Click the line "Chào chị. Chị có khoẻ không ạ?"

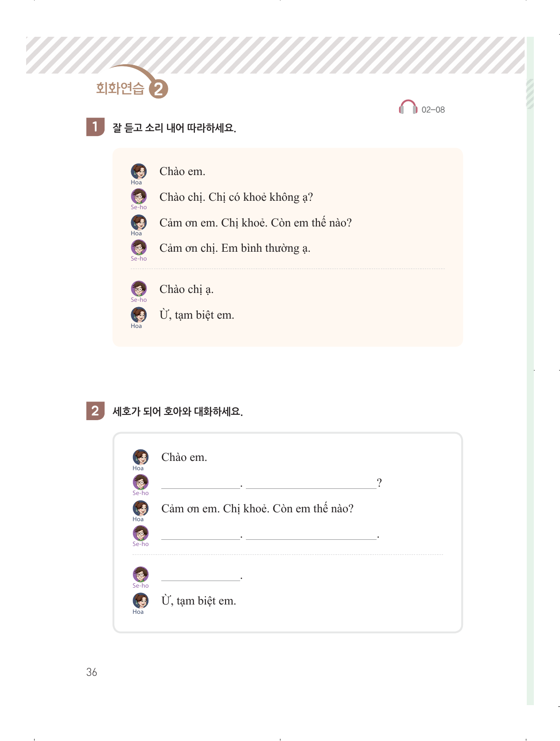click(x=236, y=197)
